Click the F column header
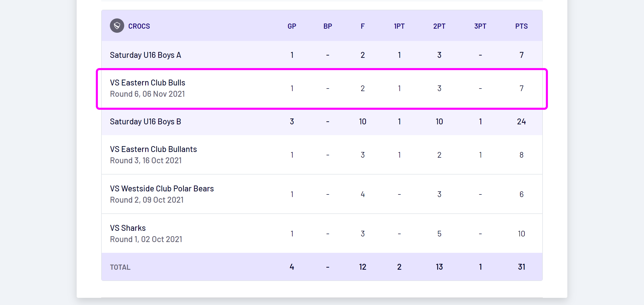644x305 pixels. [362, 26]
